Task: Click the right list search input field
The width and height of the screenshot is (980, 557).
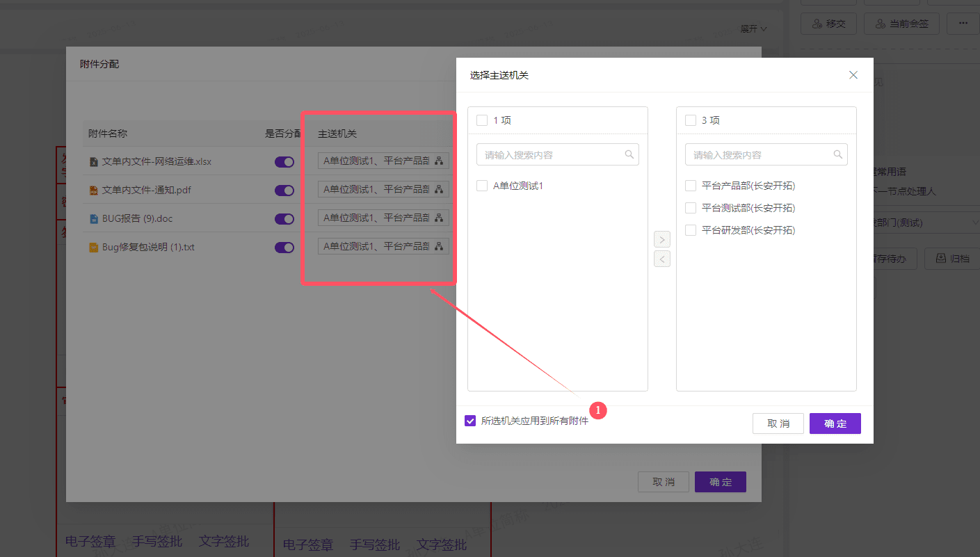Action: [x=766, y=154]
